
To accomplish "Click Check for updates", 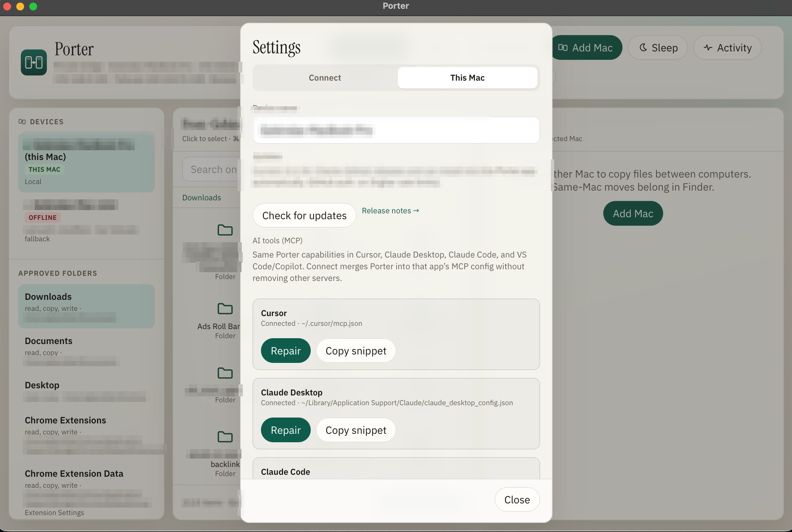I will (304, 216).
